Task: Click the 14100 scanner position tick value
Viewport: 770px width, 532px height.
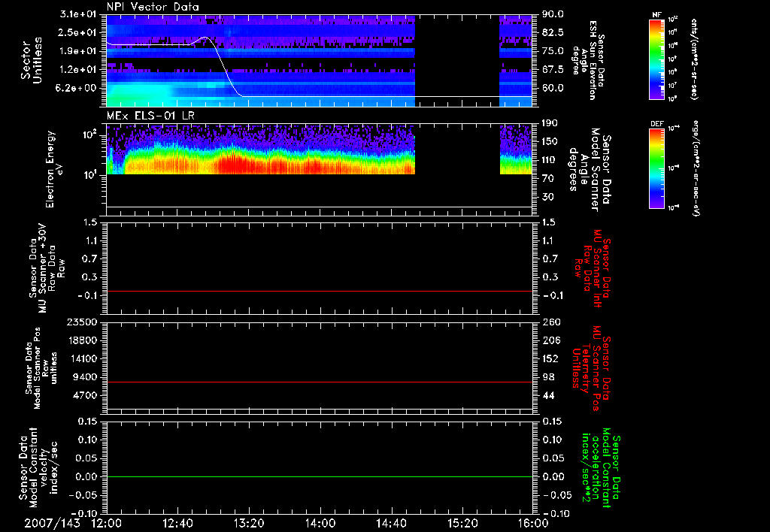Action: coord(82,358)
